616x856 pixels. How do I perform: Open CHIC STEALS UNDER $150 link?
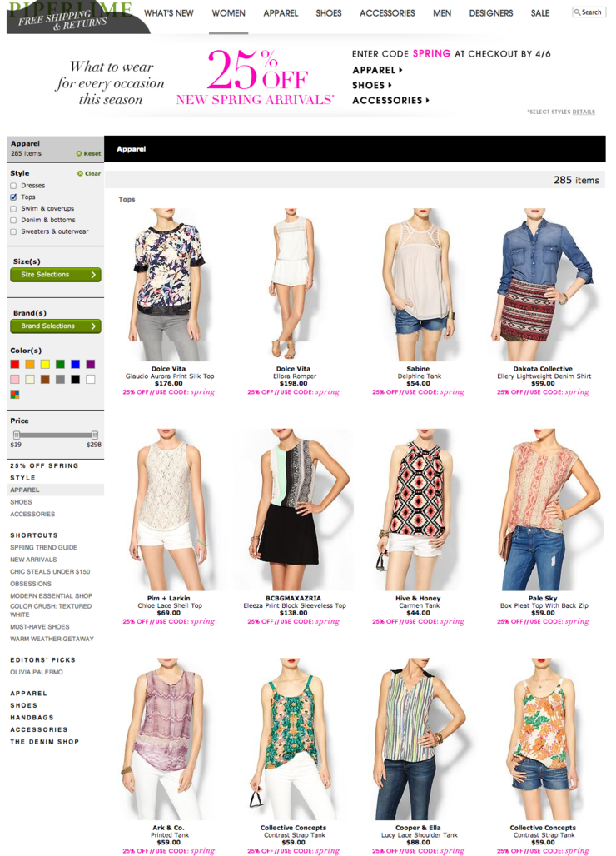[50, 571]
